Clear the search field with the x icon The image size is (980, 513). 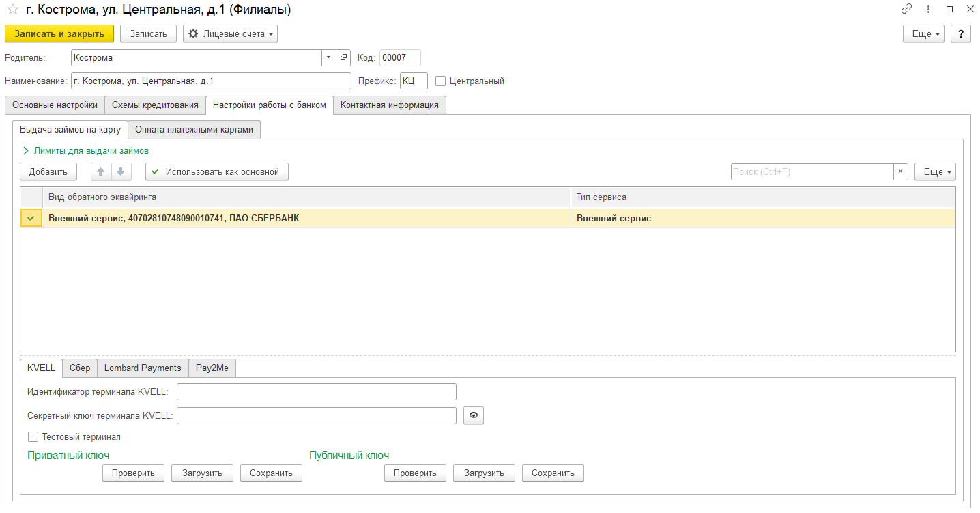pos(901,171)
